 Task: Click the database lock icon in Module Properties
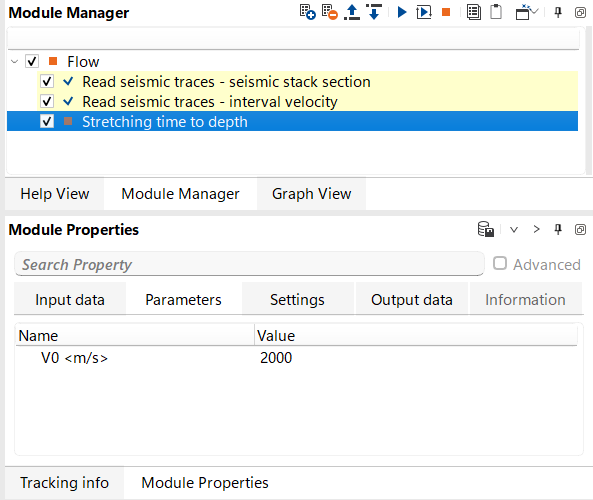(x=486, y=229)
